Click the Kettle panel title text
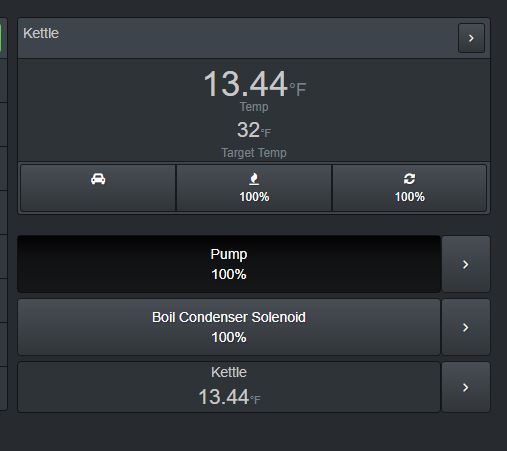The image size is (507, 451). click(x=41, y=33)
